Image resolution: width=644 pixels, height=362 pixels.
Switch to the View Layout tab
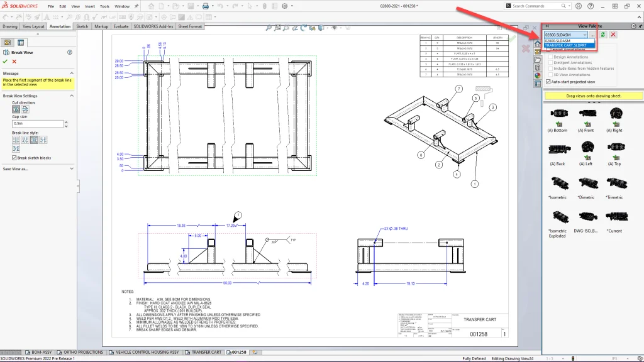click(33, 26)
